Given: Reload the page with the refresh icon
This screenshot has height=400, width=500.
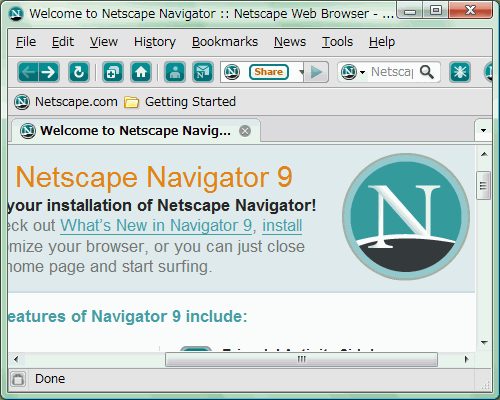Looking at the screenshot, I should pyautogui.click(x=79, y=72).
